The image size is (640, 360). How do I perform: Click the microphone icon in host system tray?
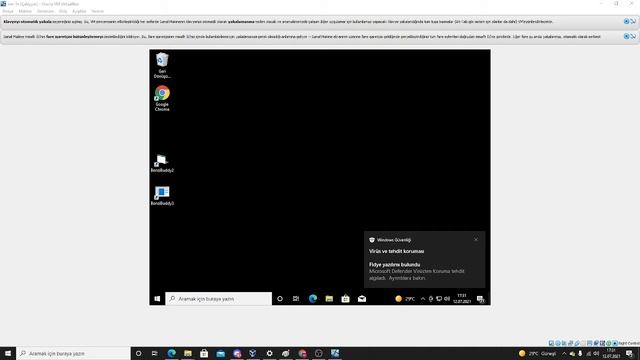click(580, 353)
